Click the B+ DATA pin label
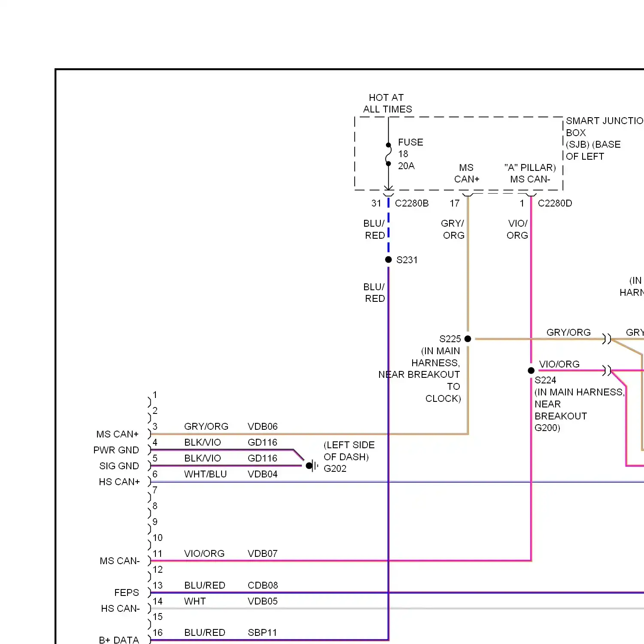 (x=119, y=640)
